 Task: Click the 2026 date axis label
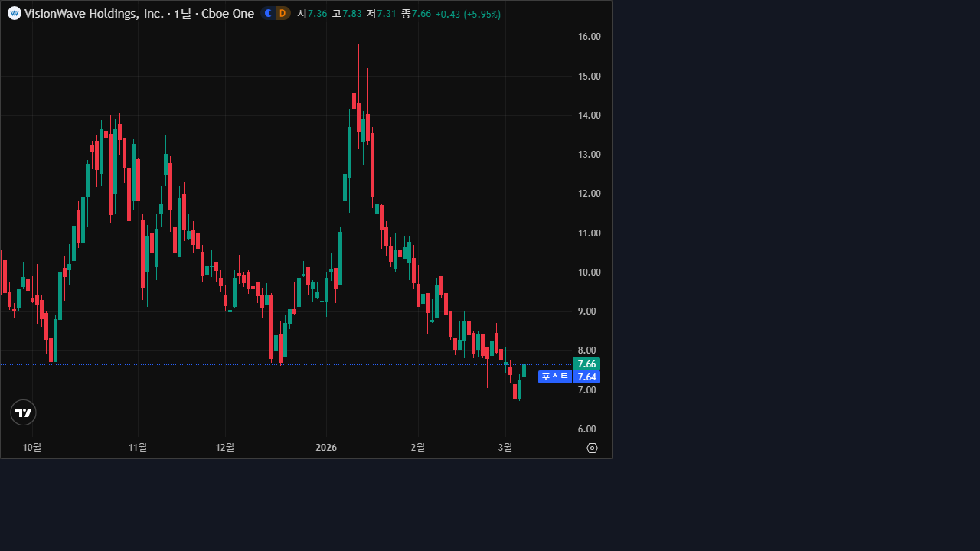[326, 448]
